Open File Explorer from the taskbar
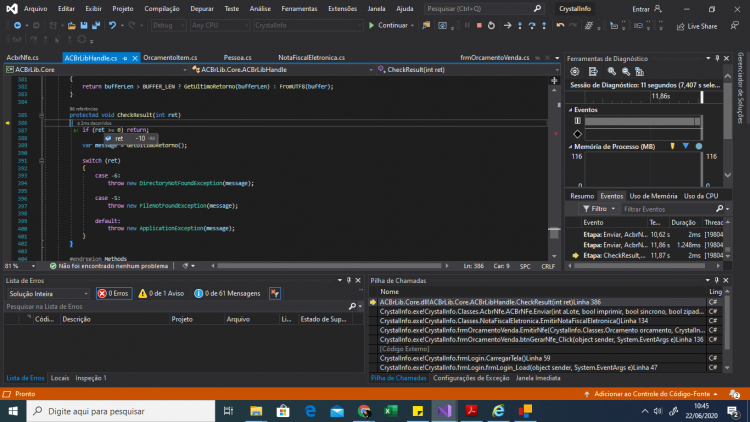 click(256, 411)
